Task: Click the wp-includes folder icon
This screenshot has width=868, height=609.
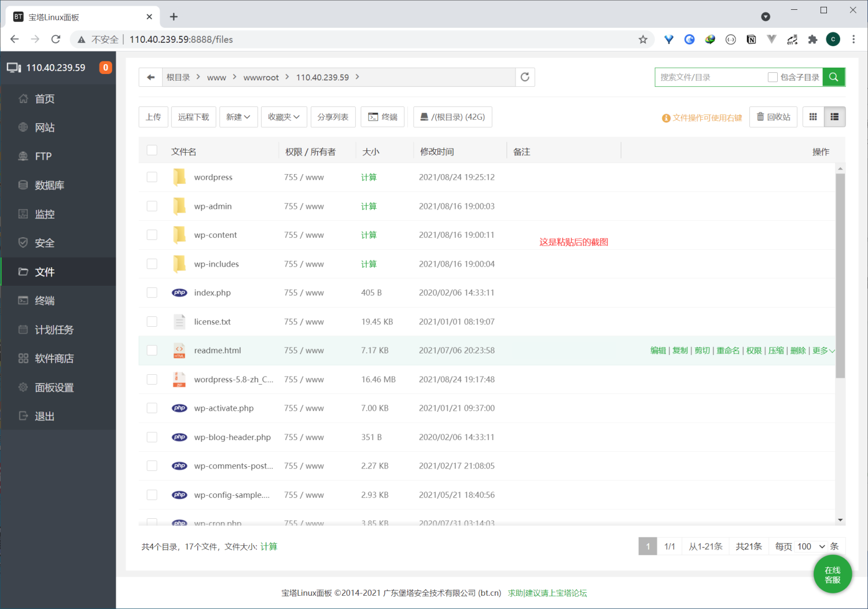Action: tap(179, 264)
